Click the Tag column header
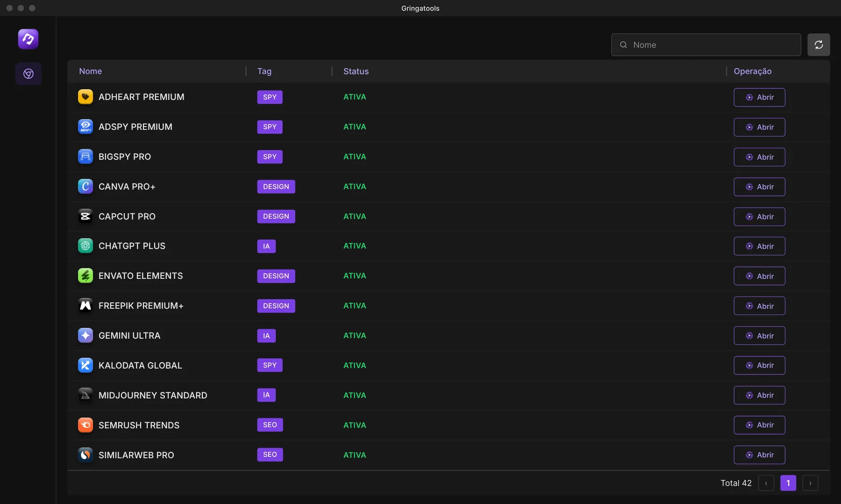841x504 pixels. (264, 71)
